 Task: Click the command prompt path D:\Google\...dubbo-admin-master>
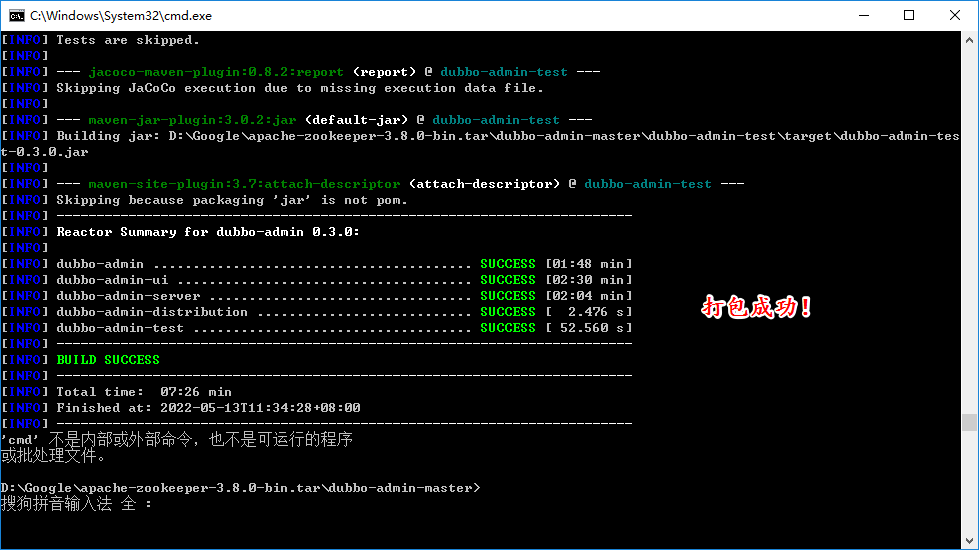[240, 488]
